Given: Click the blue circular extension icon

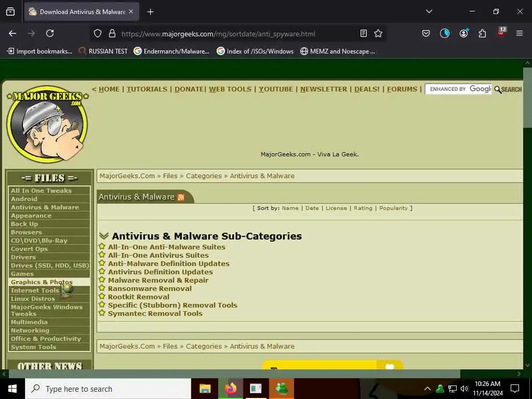Looking at the screenshot, I should (x=445, y=33).
